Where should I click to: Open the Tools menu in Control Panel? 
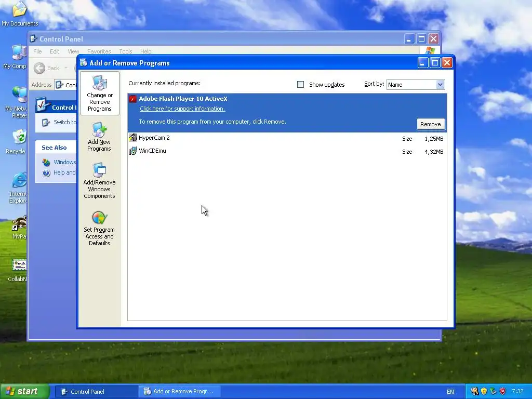pyautogui.click(x=126, y=51)
